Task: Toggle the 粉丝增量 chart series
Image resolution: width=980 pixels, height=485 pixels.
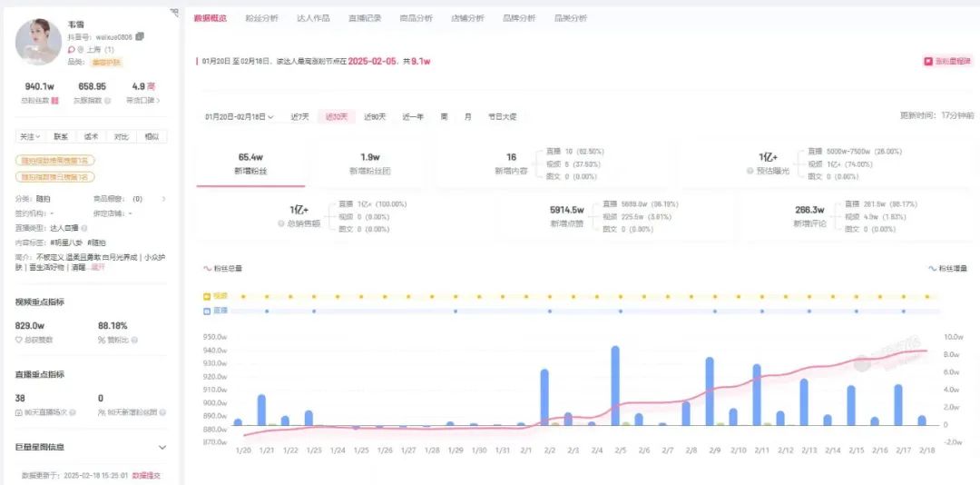Action: pos(947,269)
